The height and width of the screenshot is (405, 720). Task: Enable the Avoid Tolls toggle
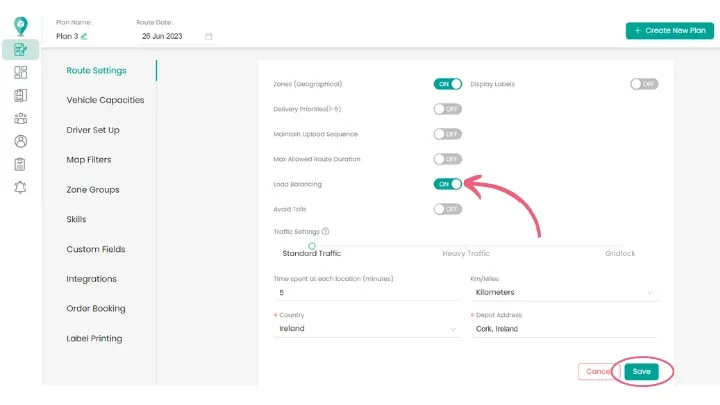pos(447,209)
